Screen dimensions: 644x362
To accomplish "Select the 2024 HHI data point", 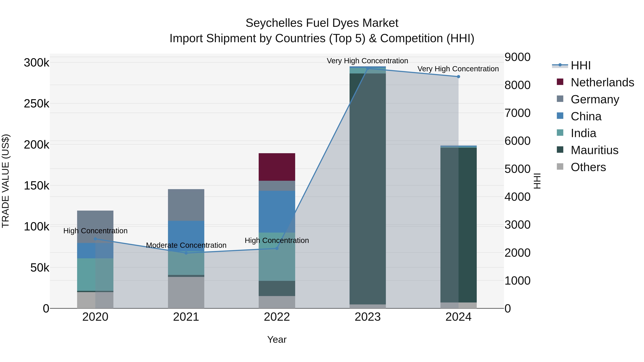I will coord(458,77).
